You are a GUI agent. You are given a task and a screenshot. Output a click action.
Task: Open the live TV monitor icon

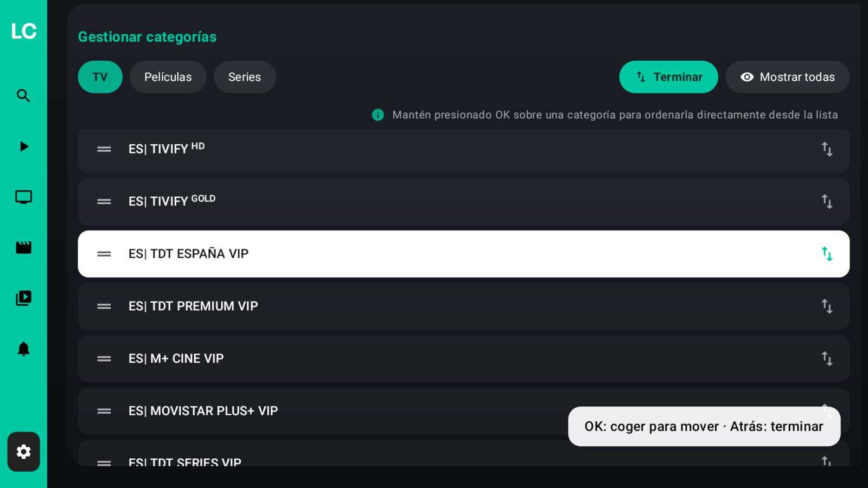point(23,197)
